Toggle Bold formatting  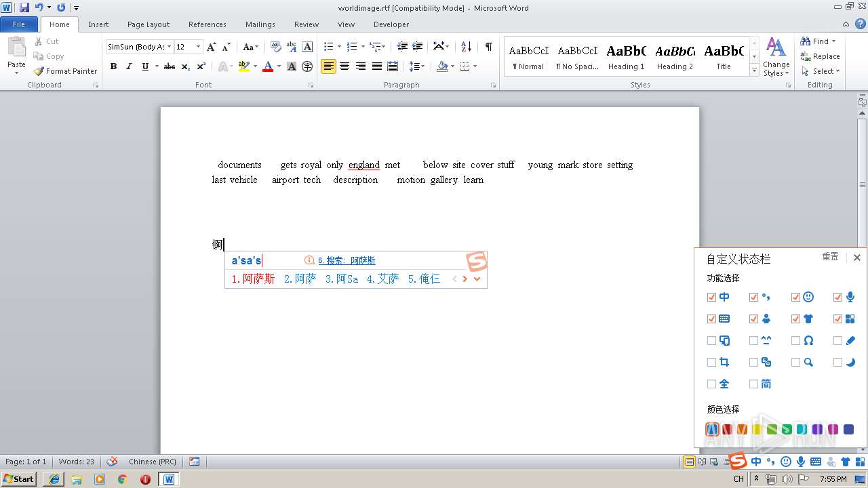113,66
